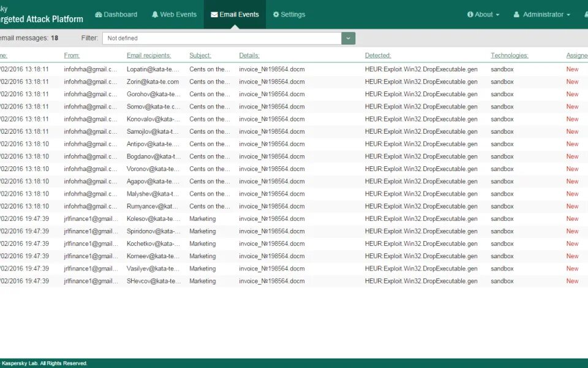This screenshot has width=588, height=368.
Task: Click sender jrlfinance1 in Kolesov row
Action: pyautogui.click(x=91, y=218)
